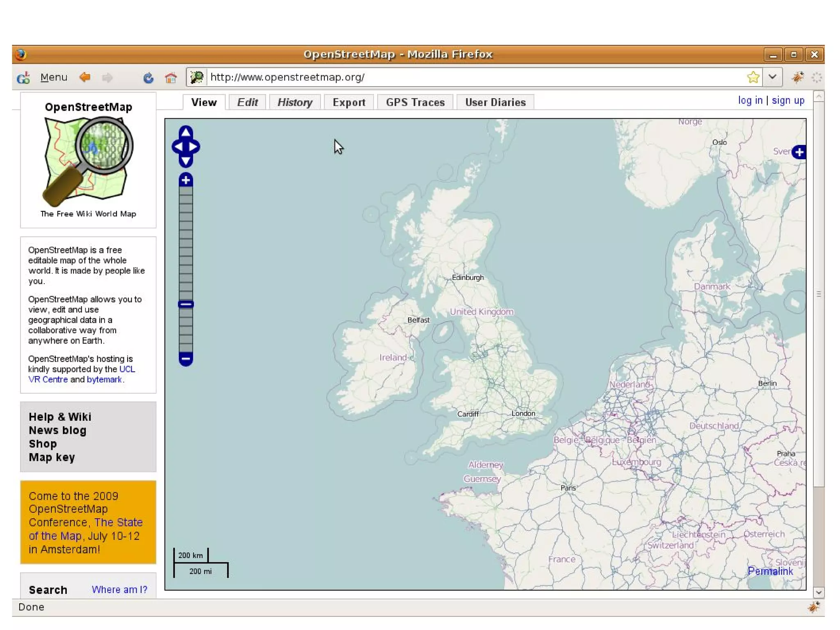Click the page scrollbar up arrow
This screenshot has height=630, width=840.
(818, 97)
